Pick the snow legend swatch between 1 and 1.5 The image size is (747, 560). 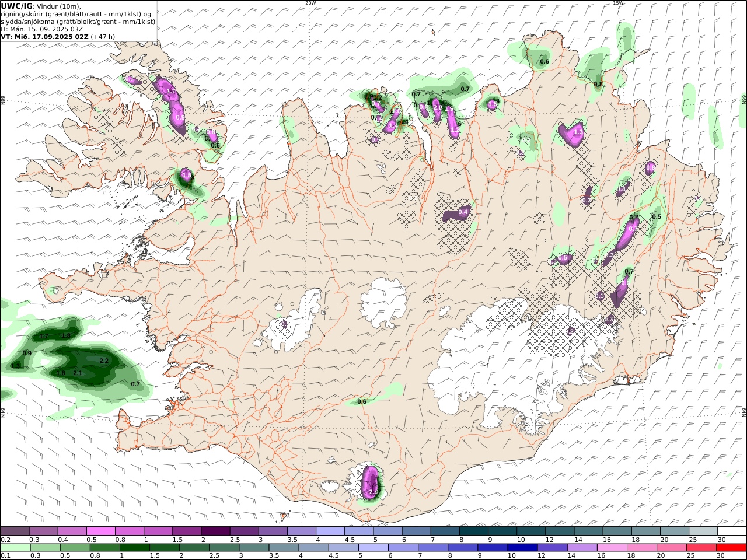(159, 531)
